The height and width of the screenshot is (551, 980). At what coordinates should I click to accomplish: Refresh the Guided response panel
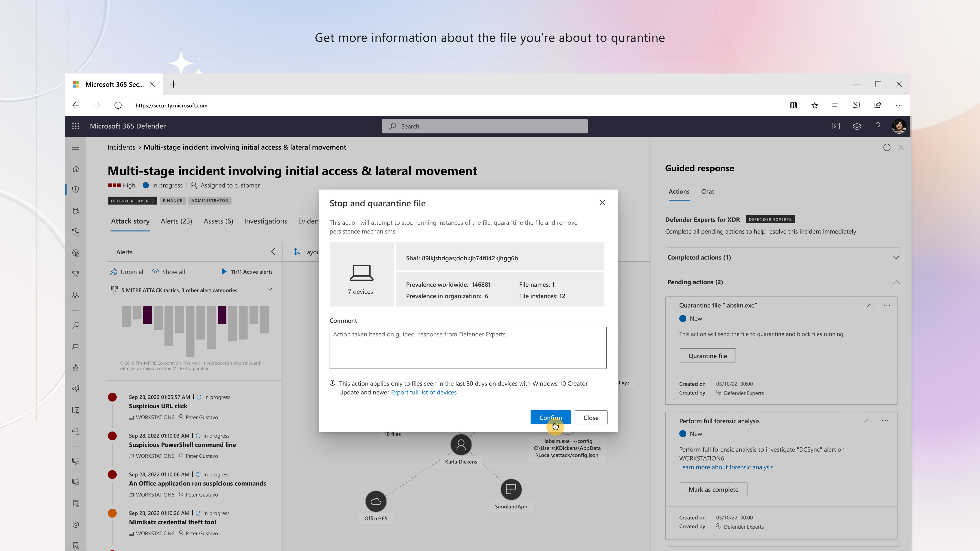[887, 148]
